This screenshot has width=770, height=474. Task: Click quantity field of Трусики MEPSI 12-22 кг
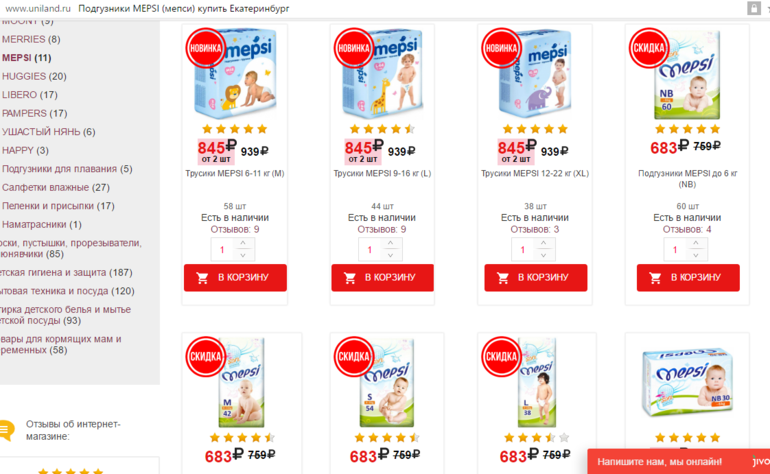click(x=523, y=250)
